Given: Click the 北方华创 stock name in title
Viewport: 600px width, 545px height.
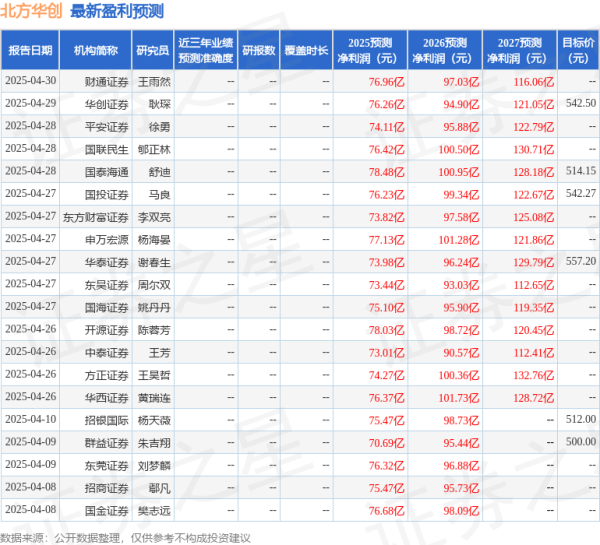Looking at the screenshot, I should (32, 12).
